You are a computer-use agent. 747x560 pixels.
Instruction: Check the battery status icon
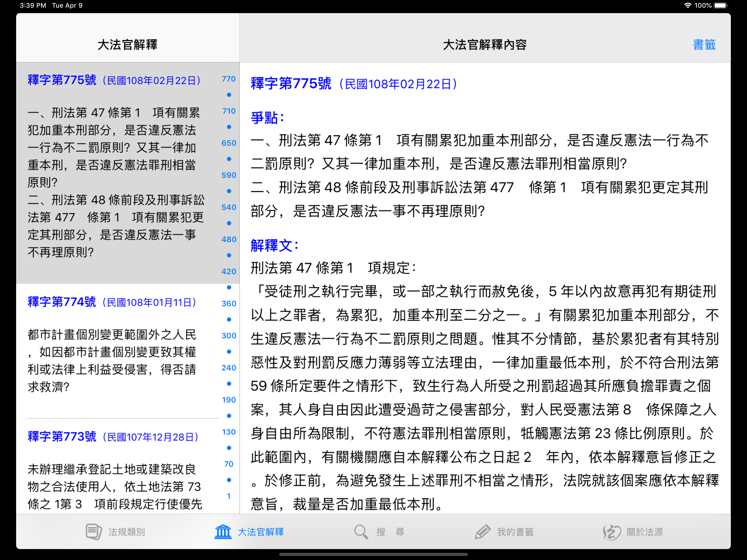721,5
